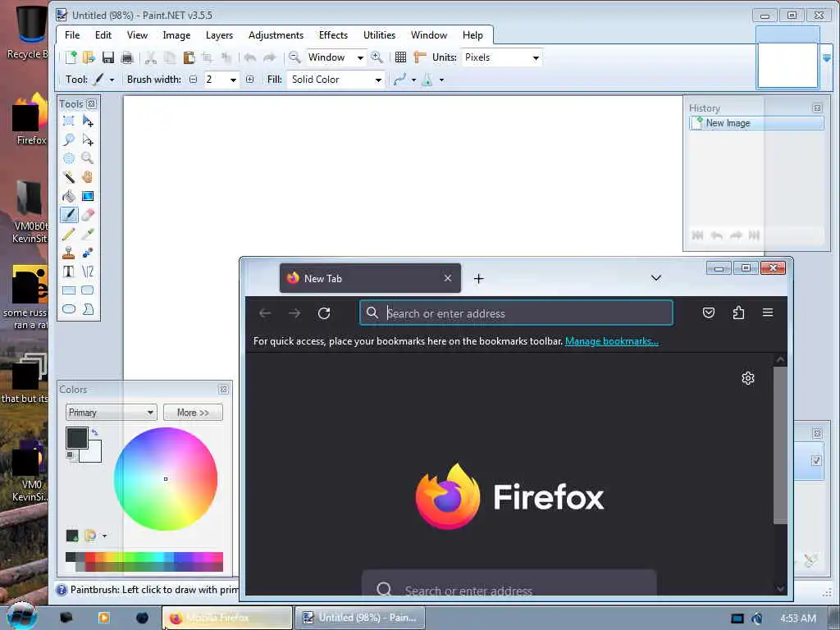Open the Brush width dropdown
Screen dimensions: 840x630
point(233,80)
